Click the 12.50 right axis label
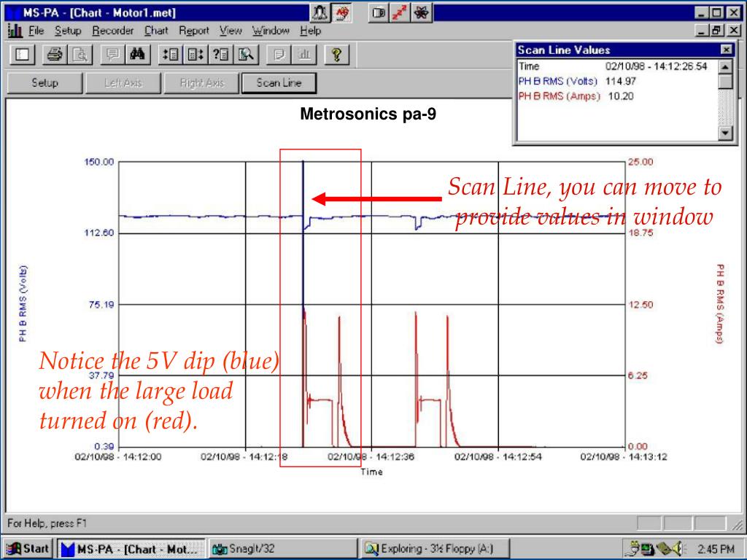This screenshot has width=747, height=560. tap(640, 305)
